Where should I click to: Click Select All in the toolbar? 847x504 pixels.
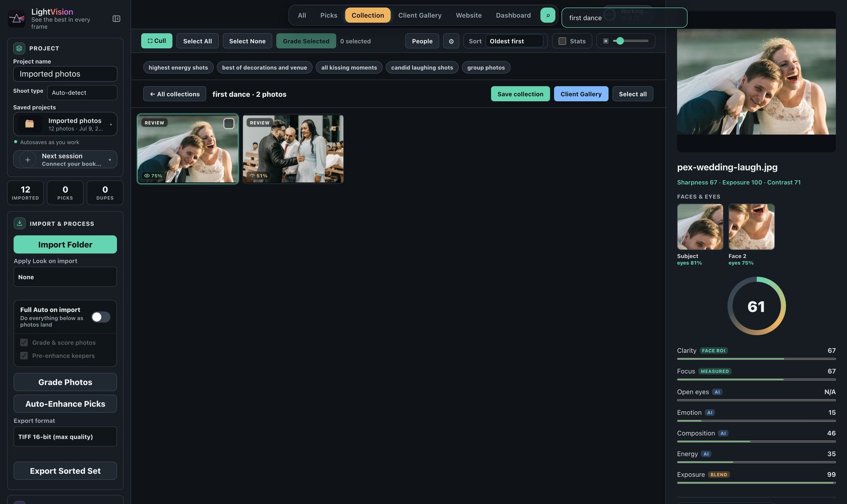[x=198, y=41]
